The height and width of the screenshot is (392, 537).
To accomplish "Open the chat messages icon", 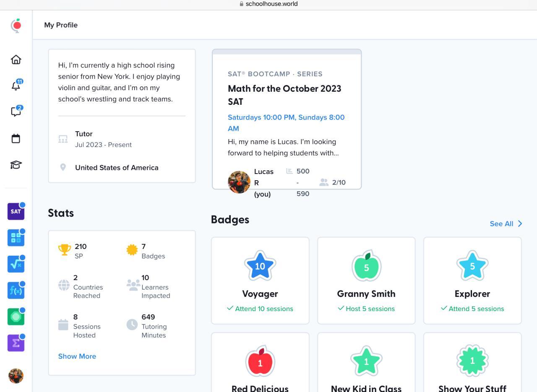I will pyautogui.click(x=16, y=112).
